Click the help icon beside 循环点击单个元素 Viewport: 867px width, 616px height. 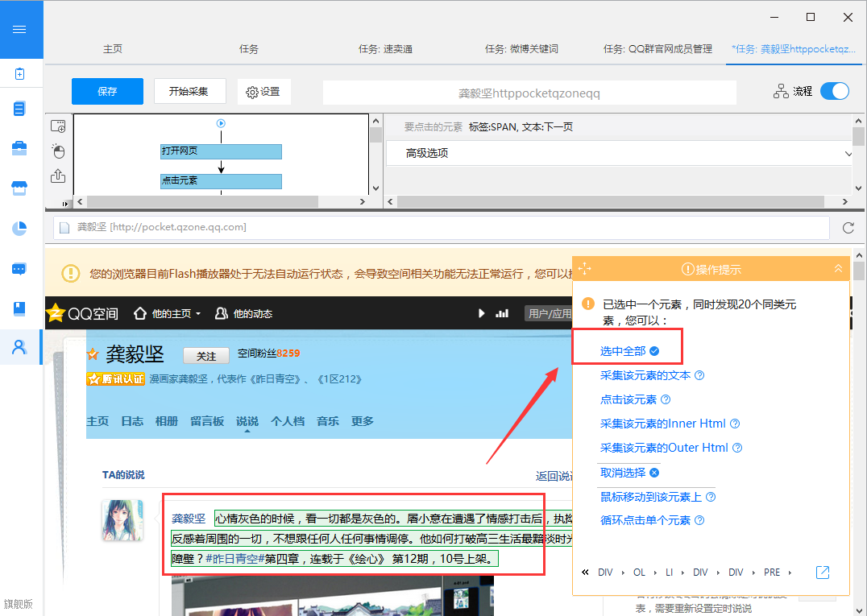pos(699,520)
